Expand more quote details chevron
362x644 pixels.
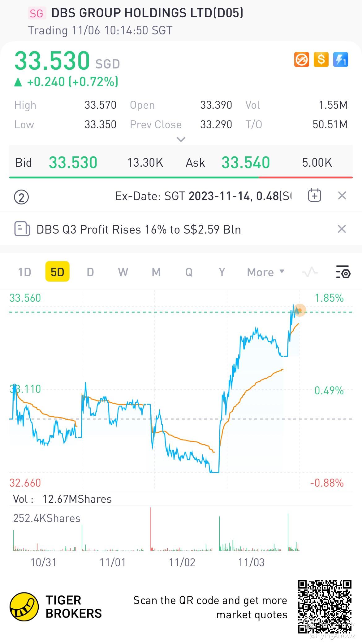point(181,139)
